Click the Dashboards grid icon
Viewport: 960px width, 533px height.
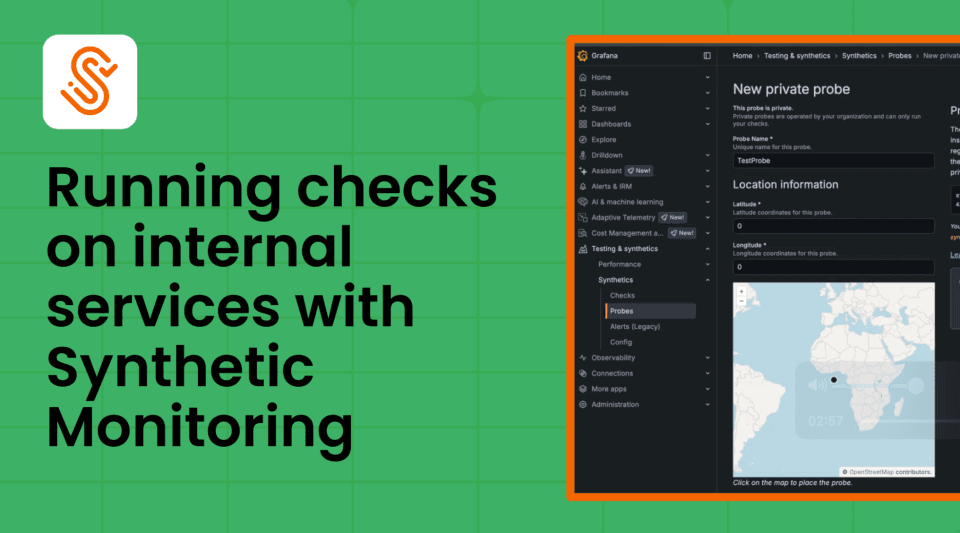(x=583, y=124)
